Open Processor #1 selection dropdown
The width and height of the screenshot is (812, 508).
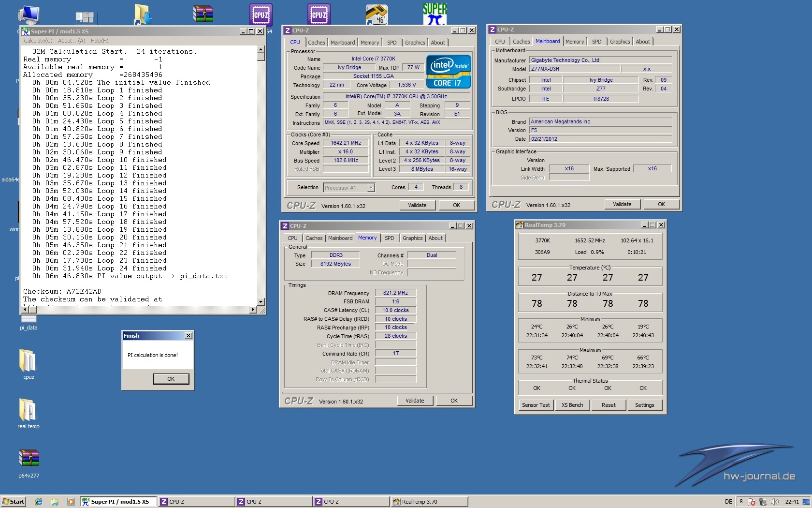(x=371, y=188)
